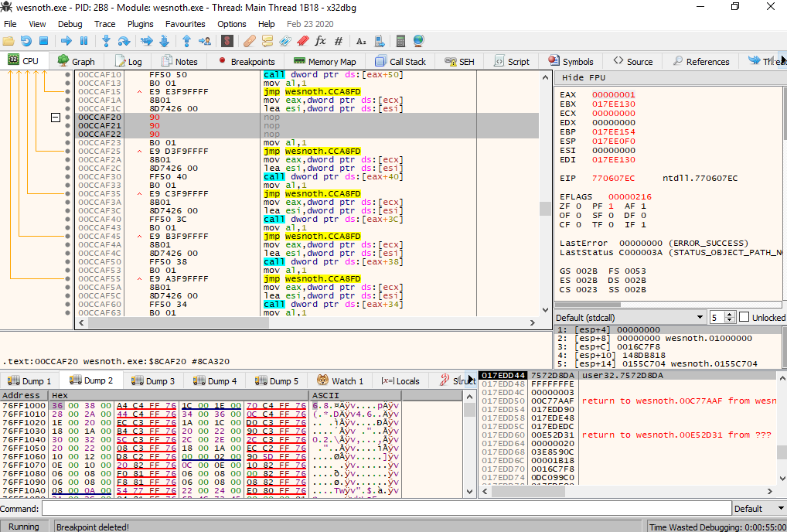Screen dimensions: 787x532
Task: Pause execution with the pause icon
Action: coord(83,41)
